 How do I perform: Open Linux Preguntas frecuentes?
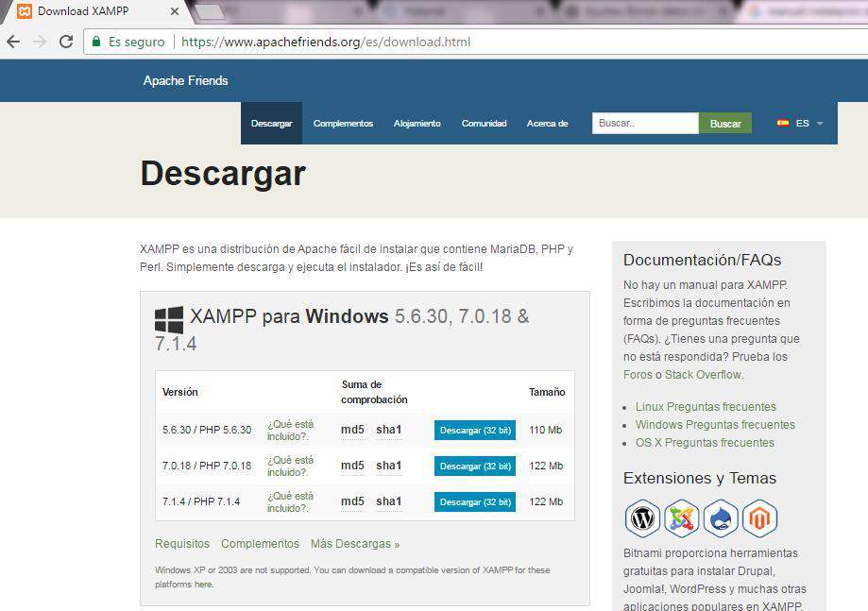[706, 407]
